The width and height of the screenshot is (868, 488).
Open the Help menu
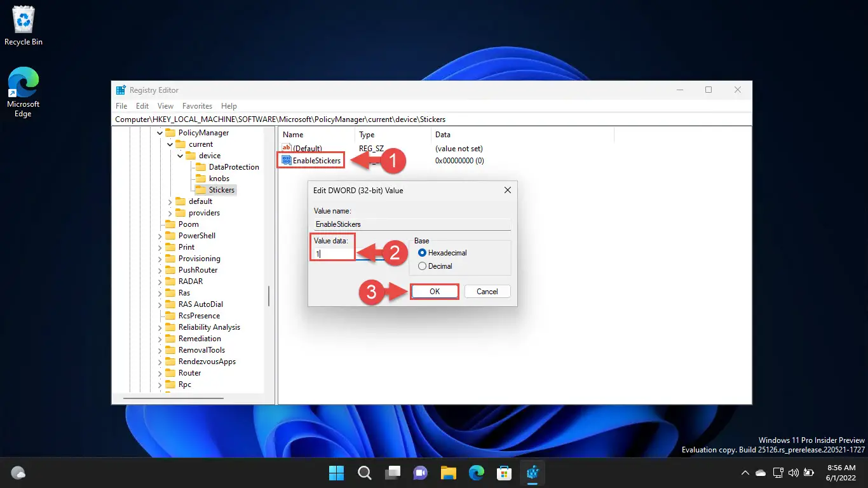229,106
